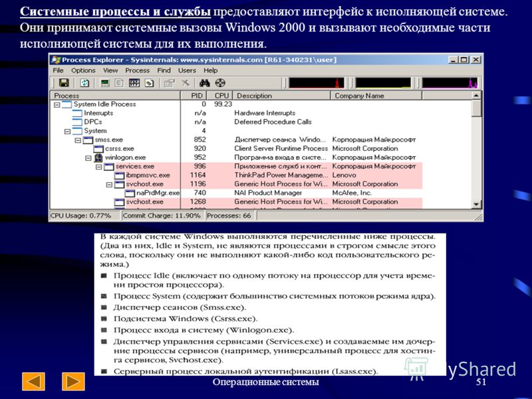Go to previous slide with left arrow

click(x=33, y=381)
